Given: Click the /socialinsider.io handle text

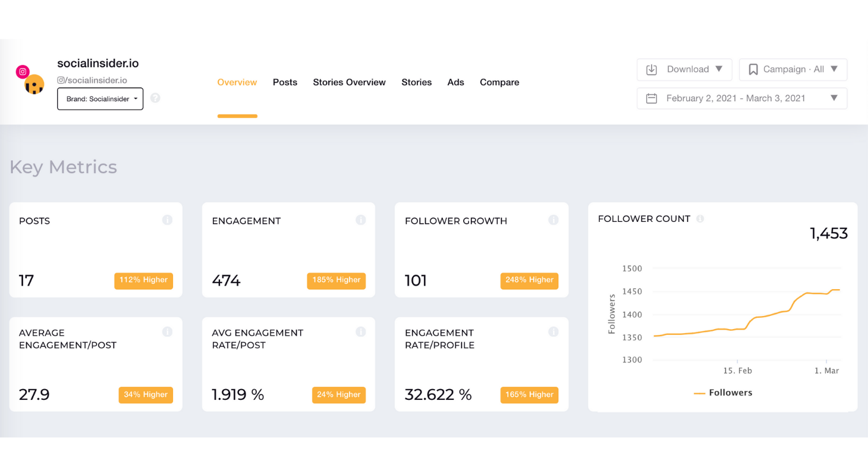Looking at the screenshot, I should click(95, 80).
